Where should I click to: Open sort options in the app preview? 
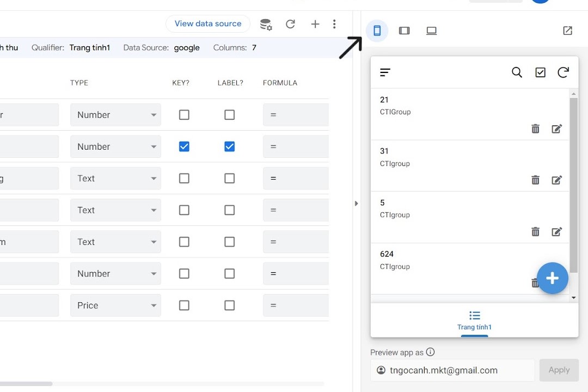point(385,72)
